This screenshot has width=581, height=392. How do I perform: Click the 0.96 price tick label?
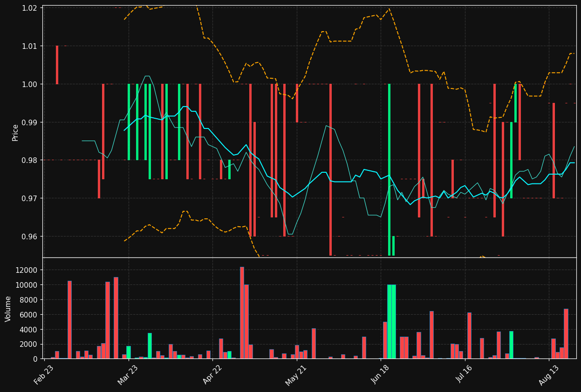point(30,237)
